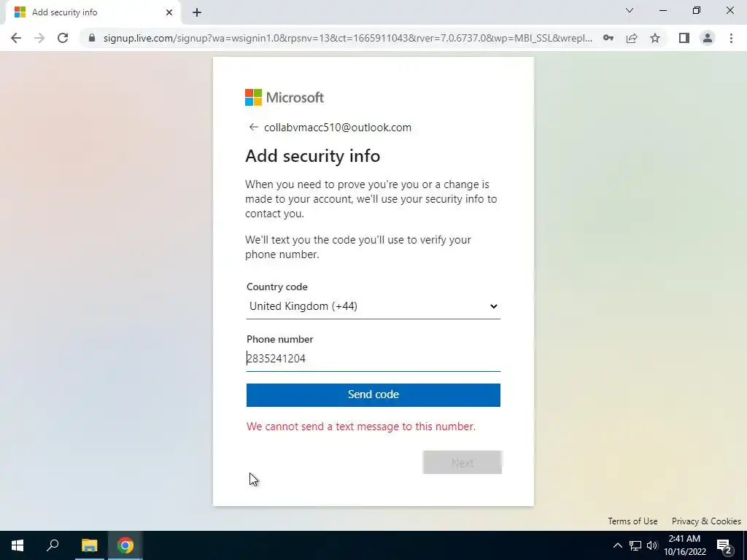Click the share page icon
This screenshot has width=747, height=560.
click(632, 38)
